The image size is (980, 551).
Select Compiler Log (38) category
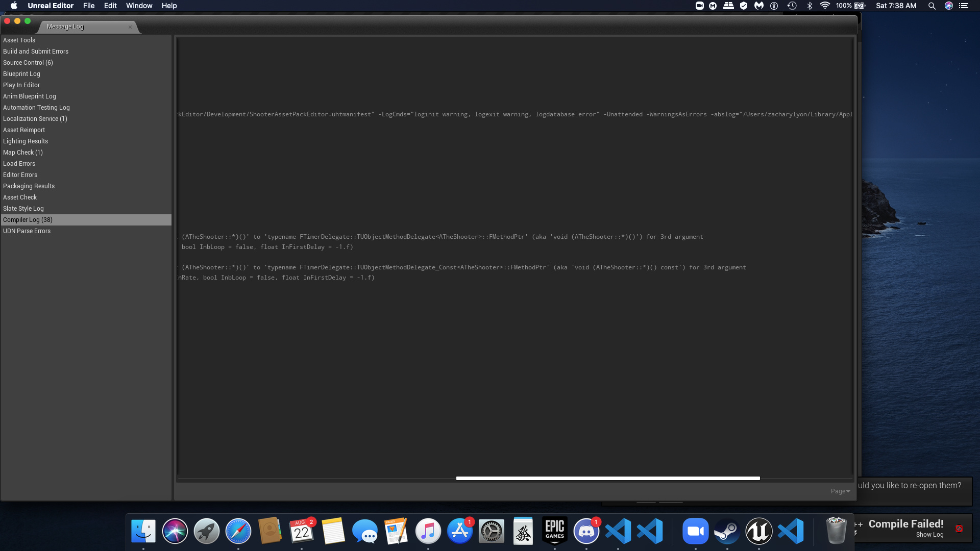point(28,220)
